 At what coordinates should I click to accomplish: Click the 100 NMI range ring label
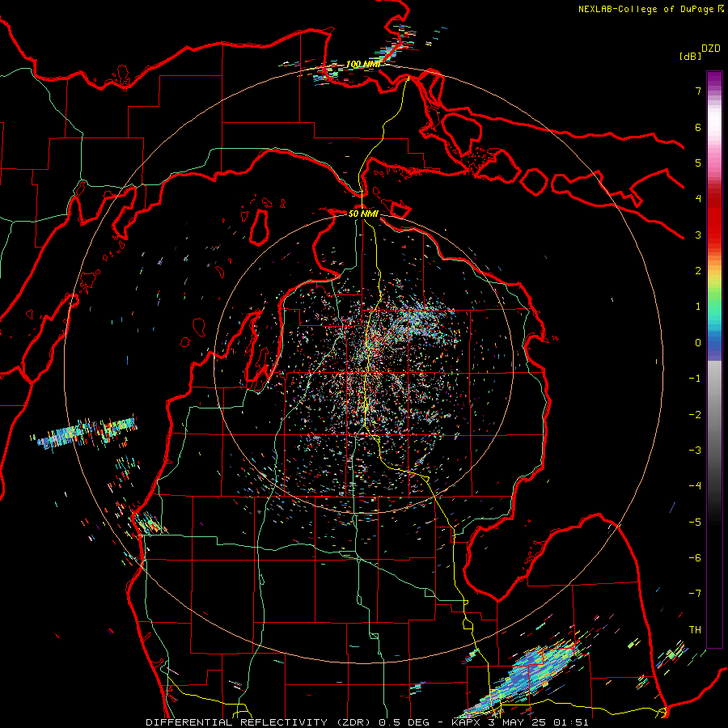(363, 64)
